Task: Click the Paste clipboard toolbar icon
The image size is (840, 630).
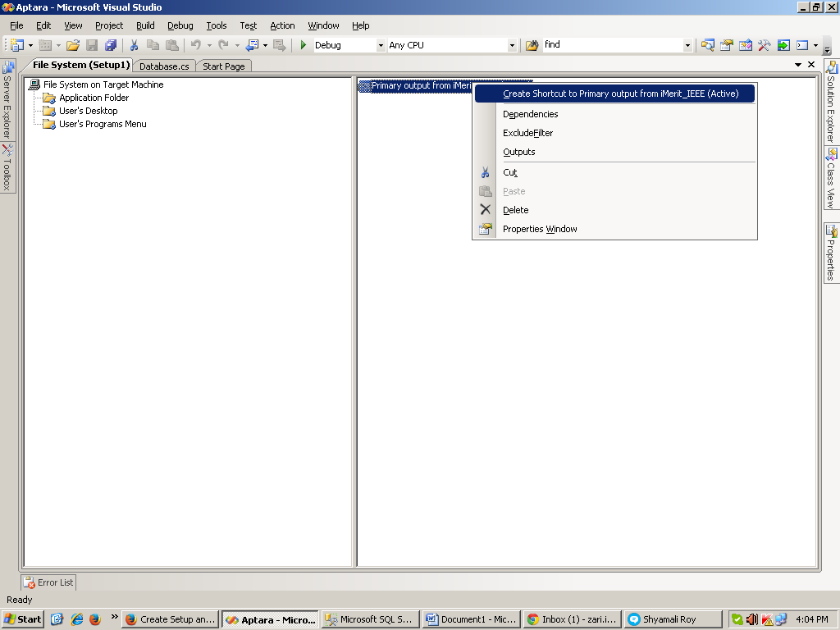Action: point(172,46)
